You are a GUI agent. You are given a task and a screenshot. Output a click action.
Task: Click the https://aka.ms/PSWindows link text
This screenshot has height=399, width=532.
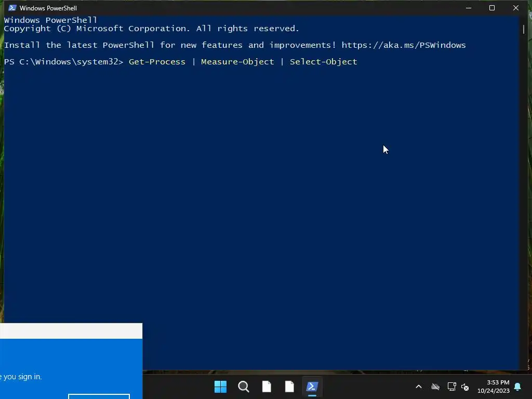pos(404,45)
